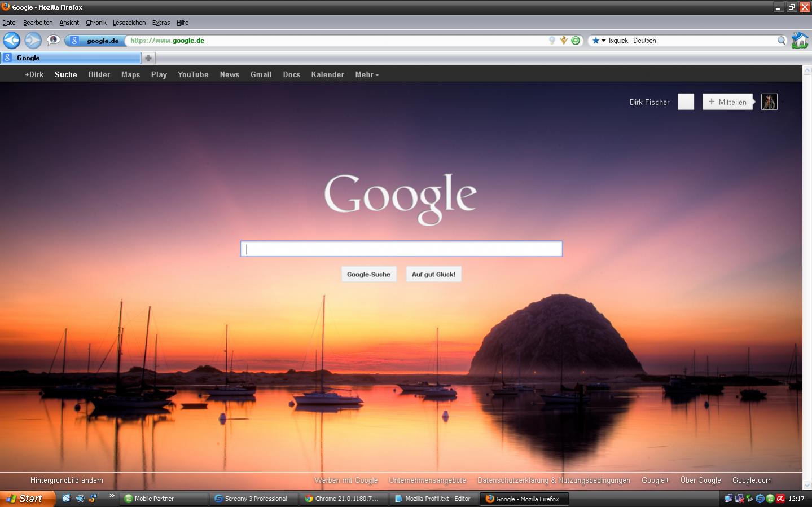This screenshot has height=507, width=812.
Task: Open News from the Google bar
Action: point(230,74)
